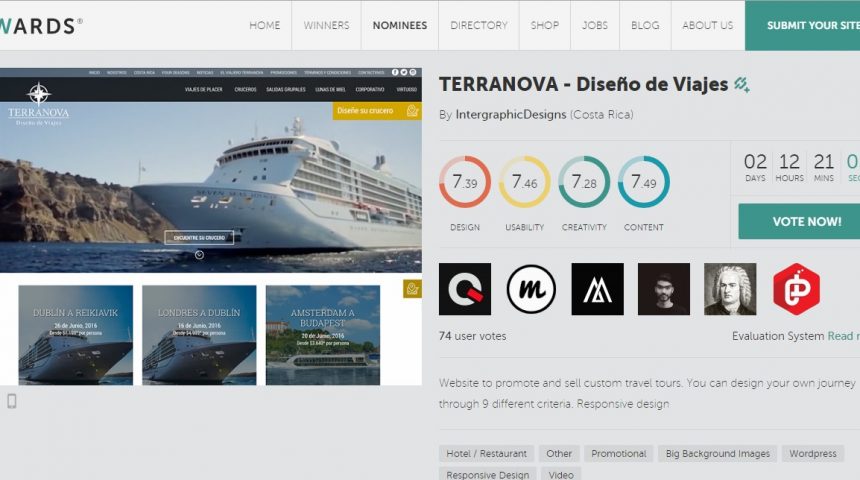Select the NOMINEES navigation tab
The width and height of the screenshot is (860, 480).
399,25
